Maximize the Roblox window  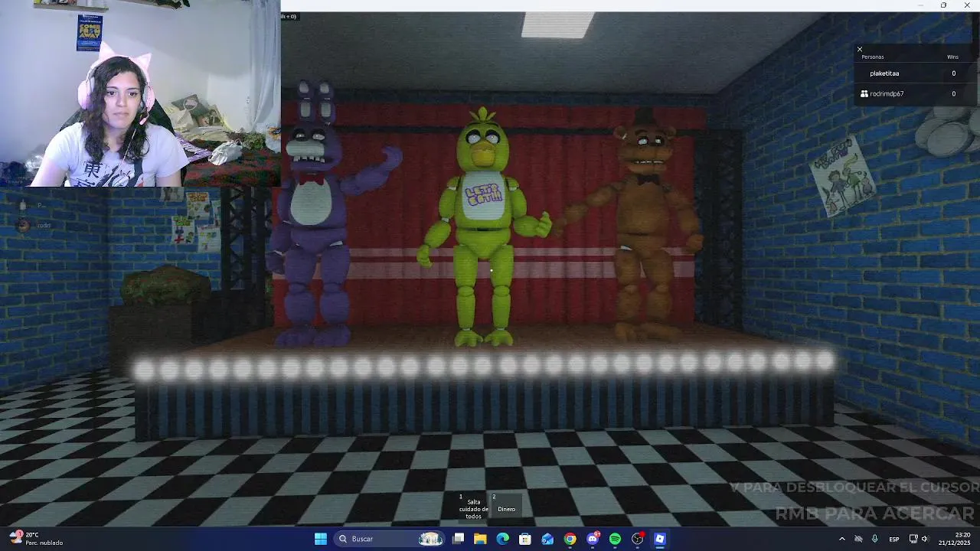pos(943,5)
